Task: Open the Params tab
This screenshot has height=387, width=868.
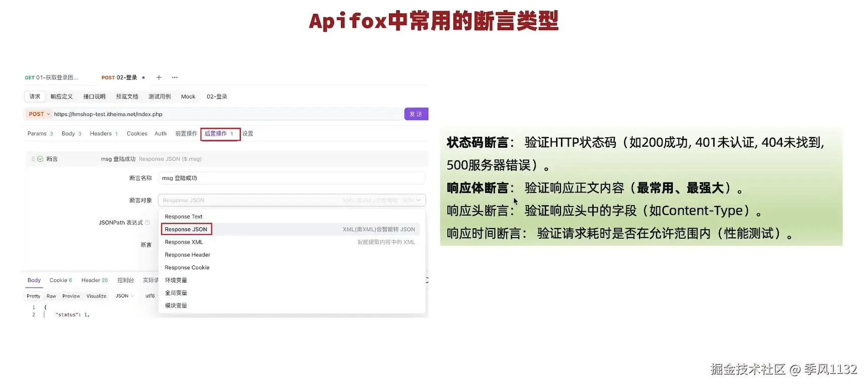Action: (x=40, y=134)
